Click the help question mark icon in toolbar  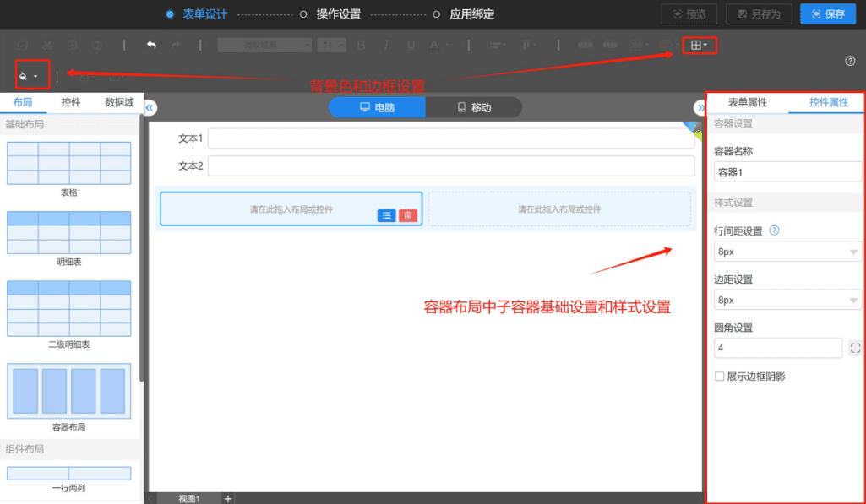(850, 62)
